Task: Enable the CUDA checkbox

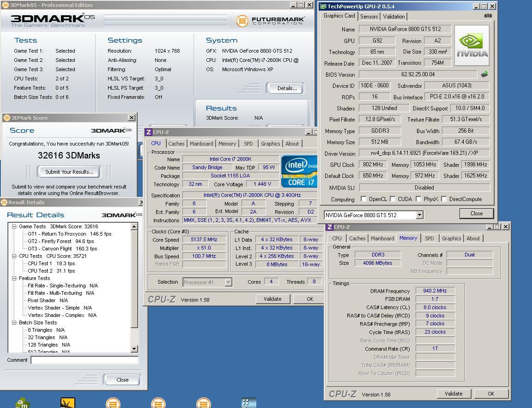Action: [393, 199]
